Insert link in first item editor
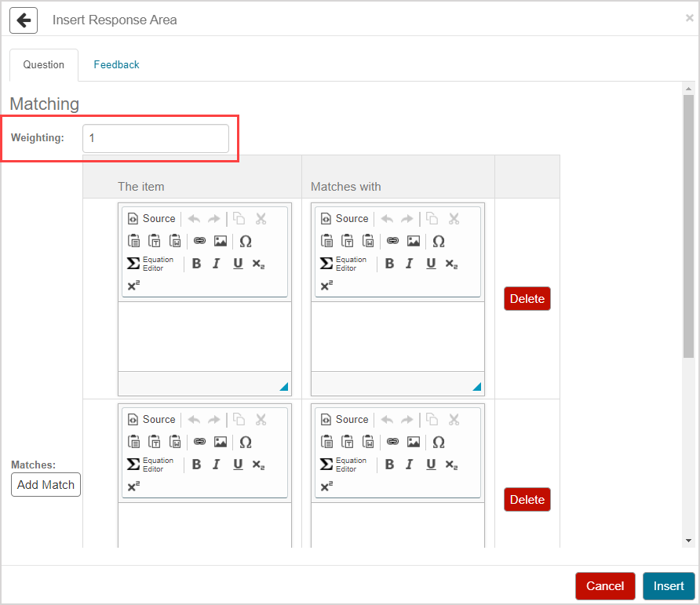Image resolution: width=700 pixels, height=605 pixels. (199, 242)
